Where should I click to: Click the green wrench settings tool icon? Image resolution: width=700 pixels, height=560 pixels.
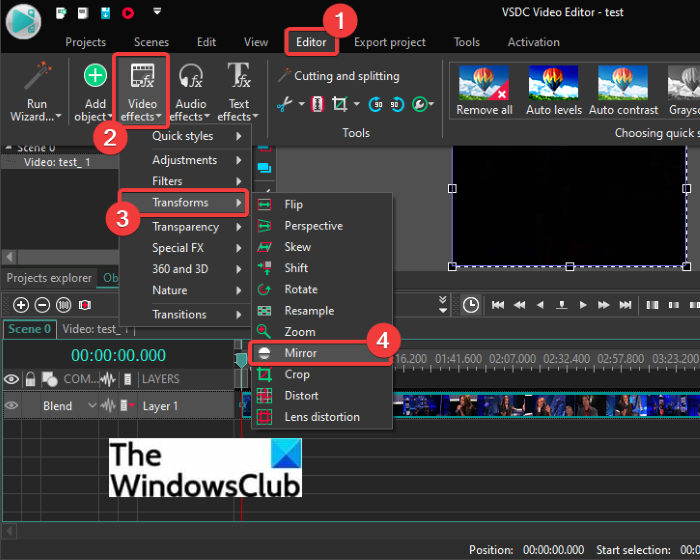point(419,104)
